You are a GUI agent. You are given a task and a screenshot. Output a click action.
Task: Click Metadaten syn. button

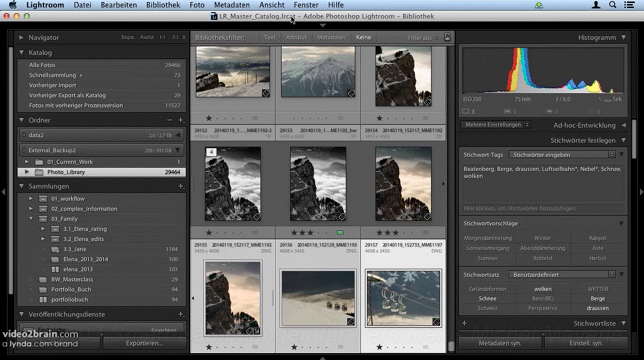(x=500, y=343)
